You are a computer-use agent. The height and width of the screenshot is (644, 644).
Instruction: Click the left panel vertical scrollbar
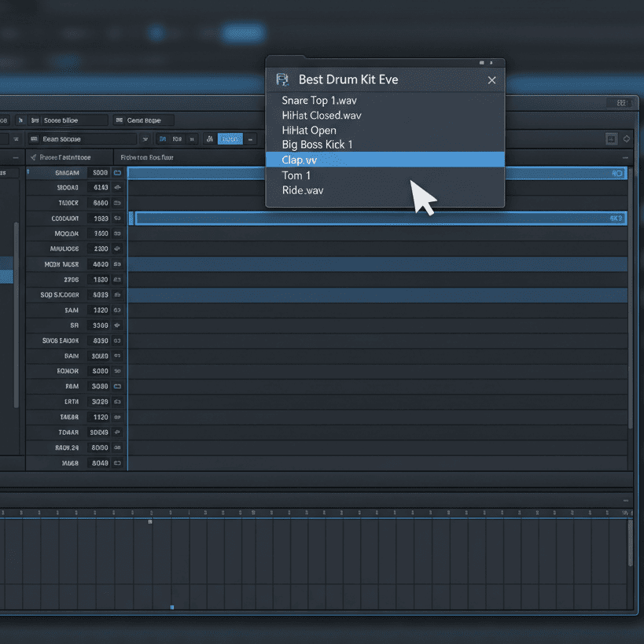[x=15, y=315]
